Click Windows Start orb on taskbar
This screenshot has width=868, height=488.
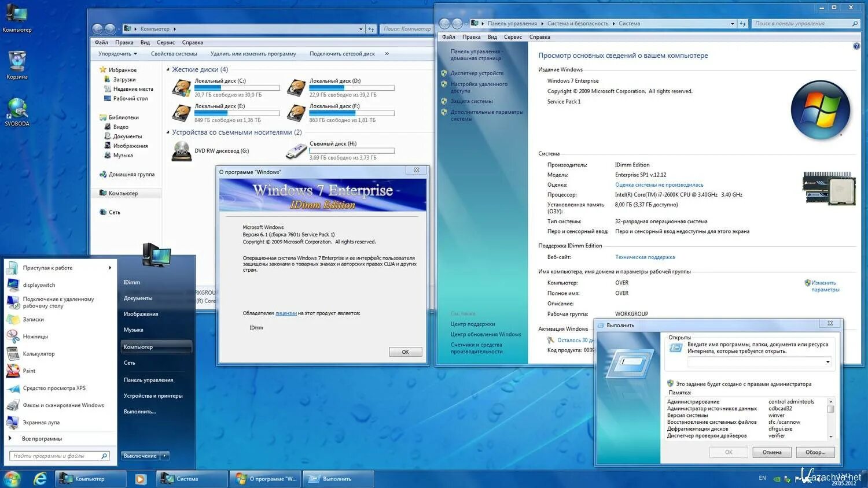pyautogui.click(x=12, y=479)
